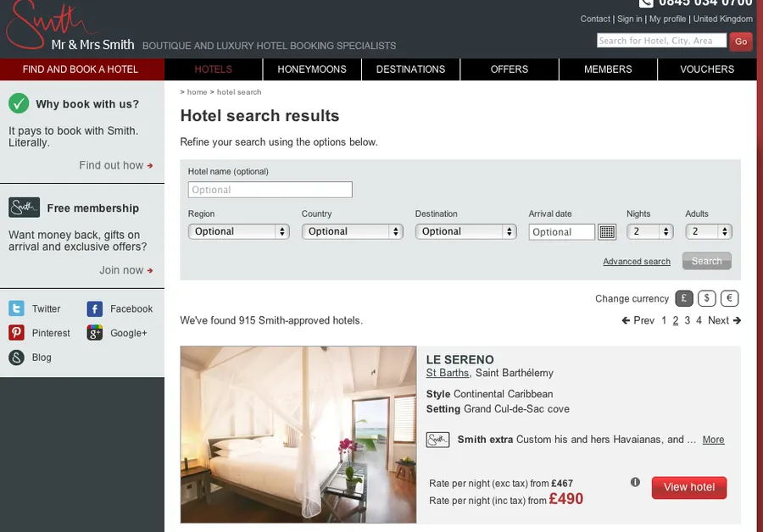
Task: Open the Country dropdown
Action: coord(352,231)
